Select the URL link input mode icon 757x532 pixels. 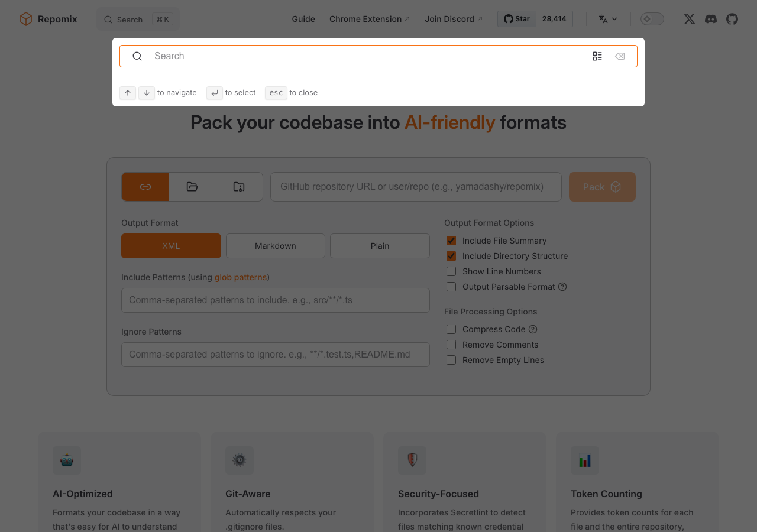click(145, 187)
